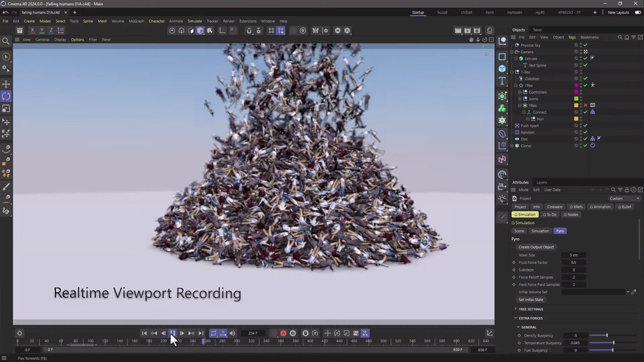Collapse the GENERAL section in the Attributes panel
The width and height of the screenshot is (644, 362).
(x=518, y=327)
